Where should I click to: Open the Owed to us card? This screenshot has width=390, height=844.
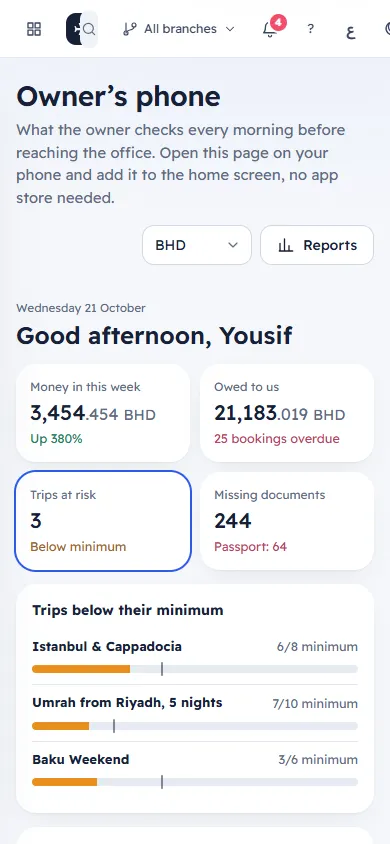tap(287, 413)
